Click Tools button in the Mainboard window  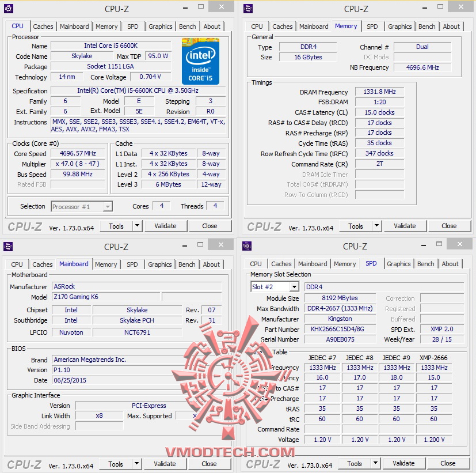coord(116,464)
